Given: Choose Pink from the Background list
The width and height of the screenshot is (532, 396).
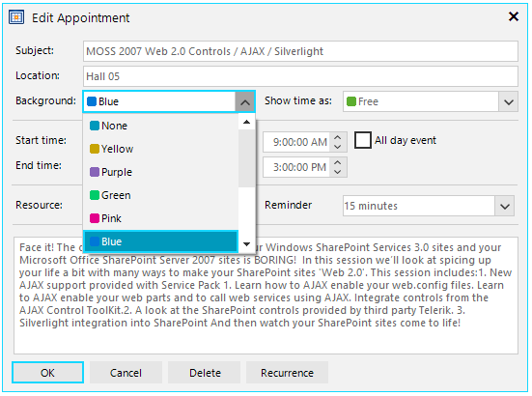Looking at the screenshot, I should [161, 218].
